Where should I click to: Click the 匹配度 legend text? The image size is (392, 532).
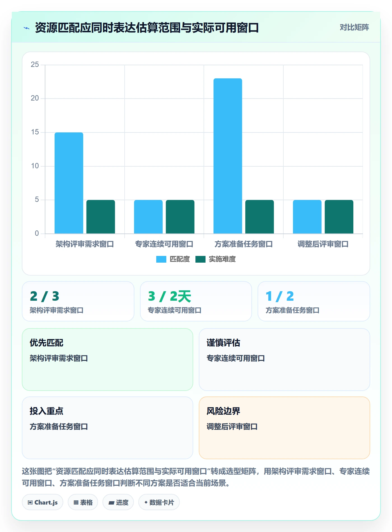(180, 259)
